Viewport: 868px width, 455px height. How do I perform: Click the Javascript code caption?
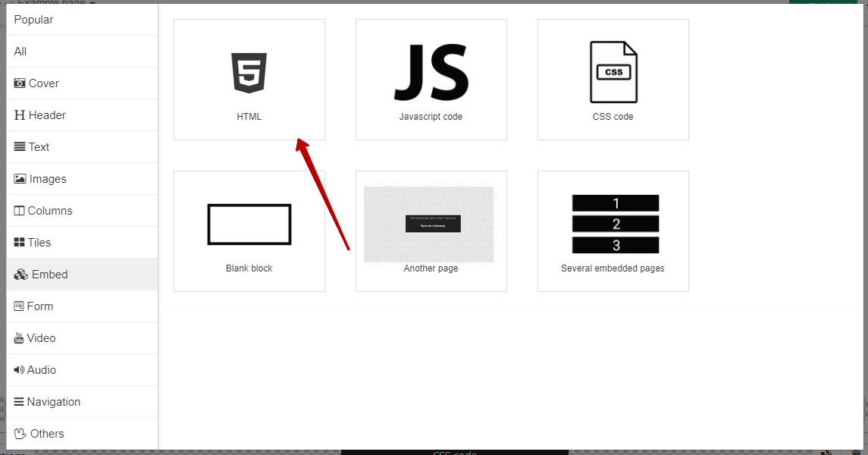[431, 117]
